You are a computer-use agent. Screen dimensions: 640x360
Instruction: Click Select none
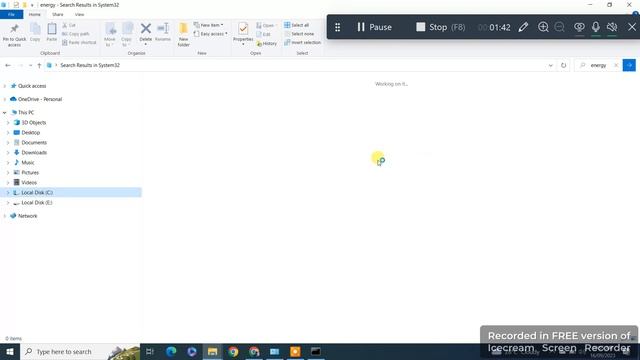(299, 34)
